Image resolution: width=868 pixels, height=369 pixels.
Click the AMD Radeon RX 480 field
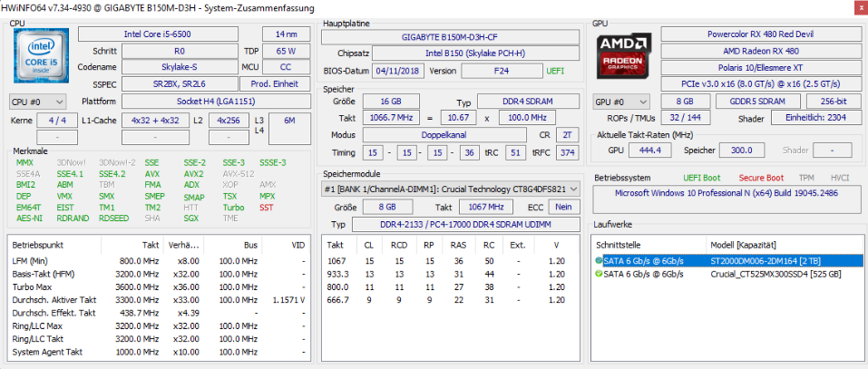760,51
